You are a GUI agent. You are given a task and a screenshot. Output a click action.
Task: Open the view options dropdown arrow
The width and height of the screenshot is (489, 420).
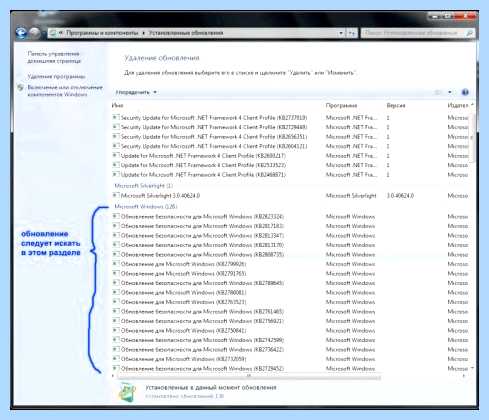click(450, 92)
